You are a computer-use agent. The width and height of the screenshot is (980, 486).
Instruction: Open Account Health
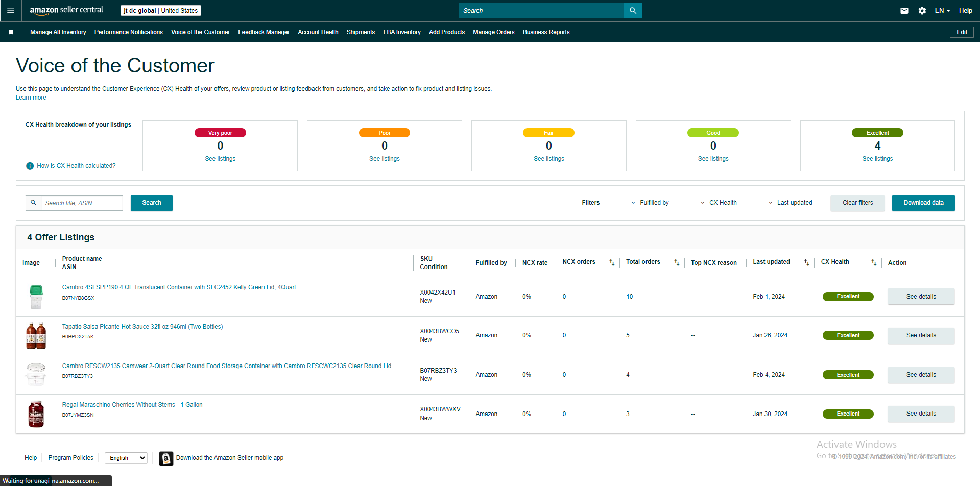pos(318,32)
